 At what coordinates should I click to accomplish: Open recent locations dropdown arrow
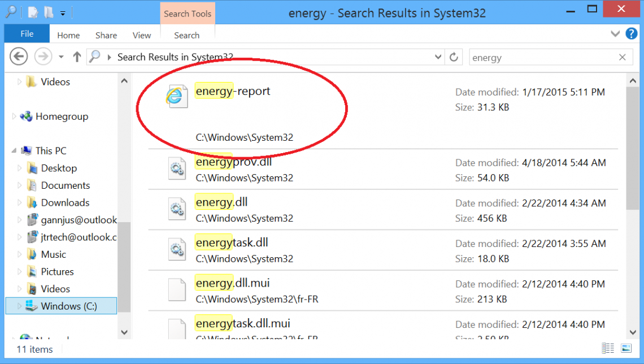(61, 57)
